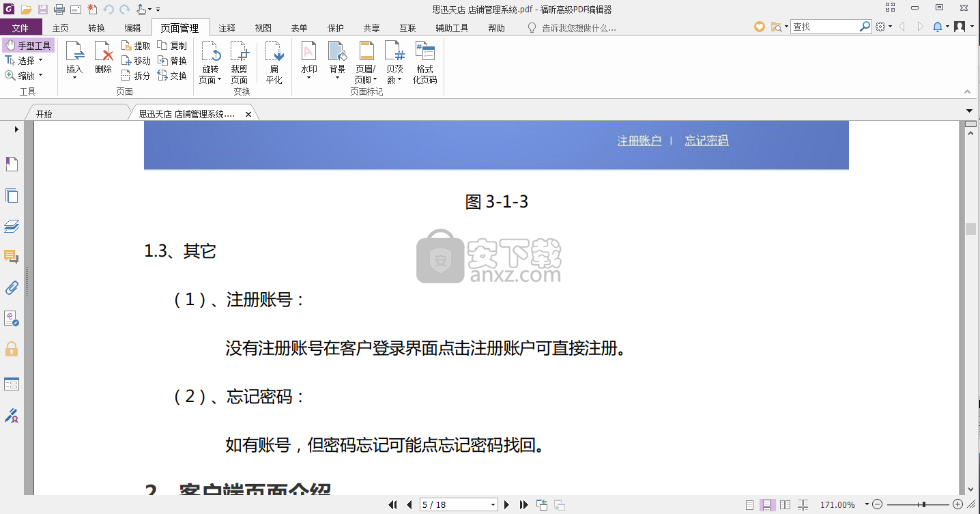Toggle single page view mode
This screenshot has height=514, width=980.
pyautogui.click(x=749, y=504)
